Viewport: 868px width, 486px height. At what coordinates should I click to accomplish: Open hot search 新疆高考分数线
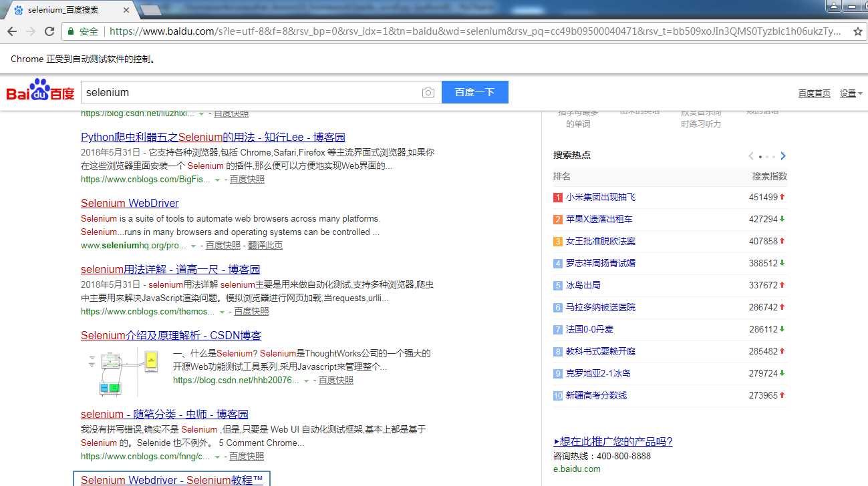(x=597, y=395)
